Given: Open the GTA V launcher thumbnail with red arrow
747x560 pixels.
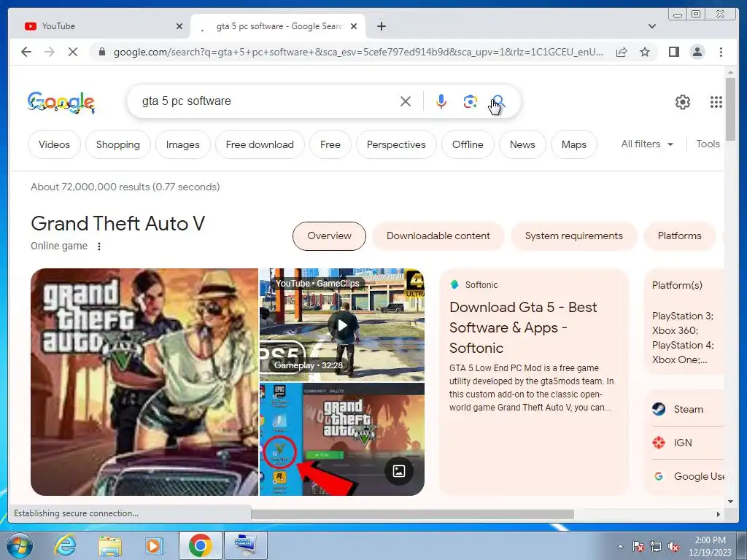Looking at the screenshot, I should [x=342, y=439].
